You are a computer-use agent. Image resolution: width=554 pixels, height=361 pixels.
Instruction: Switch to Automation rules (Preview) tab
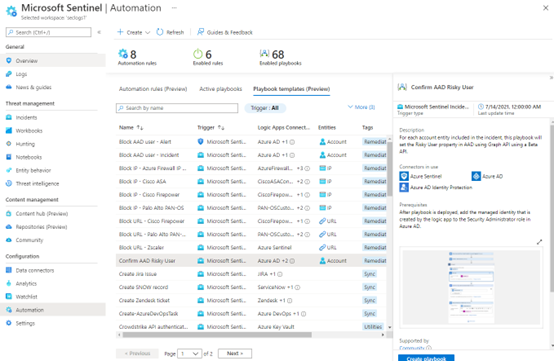153,89
